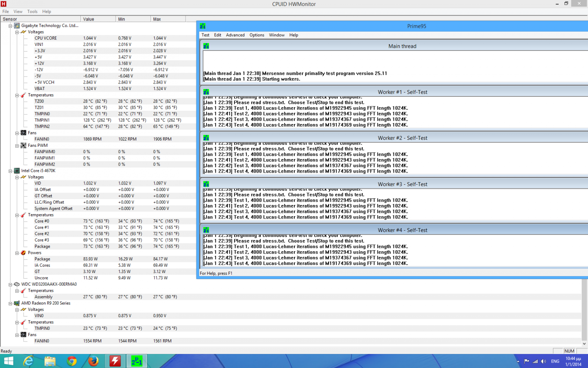Open the Prime95 Window menu

pyautogui.click(x=277, y=35)
